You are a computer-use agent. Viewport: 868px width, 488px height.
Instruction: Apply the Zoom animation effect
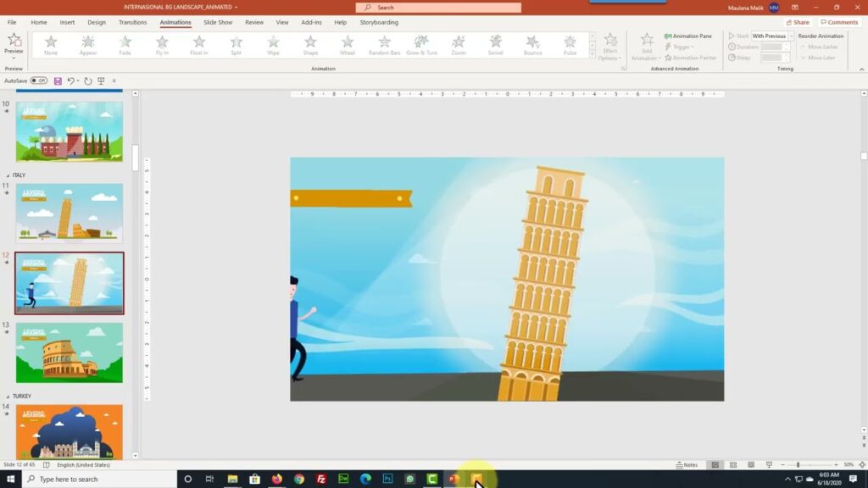click(x=459, y=46)
